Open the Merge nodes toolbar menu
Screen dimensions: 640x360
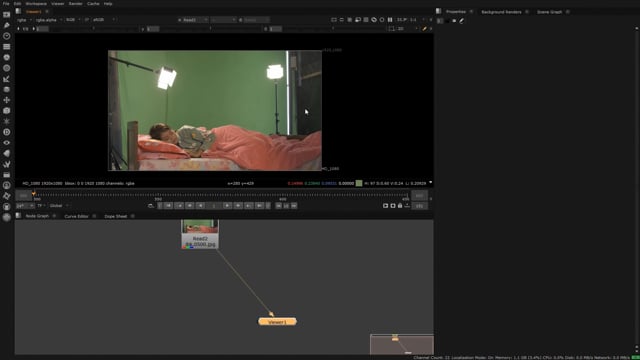click(7, 89)
